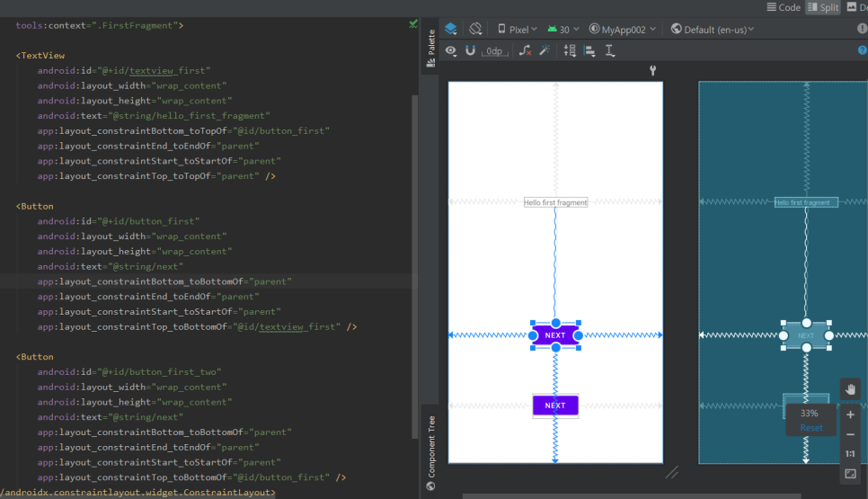The width and height of the screenshot is (868, 499).
Task: Click the top constraint handle of selected NEXT button
Action: pos(556,323)
